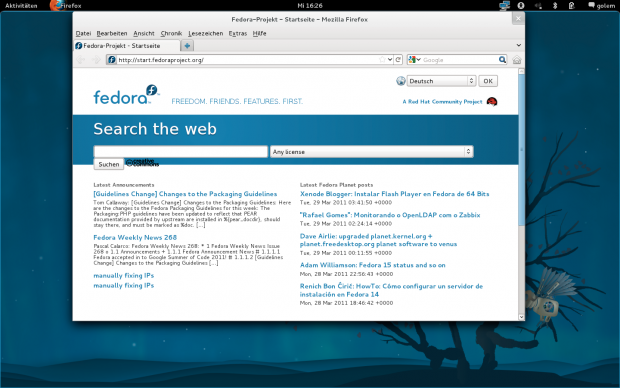Focus the Search the web text field
Screen dimensions: 620x388
(181, 151)
